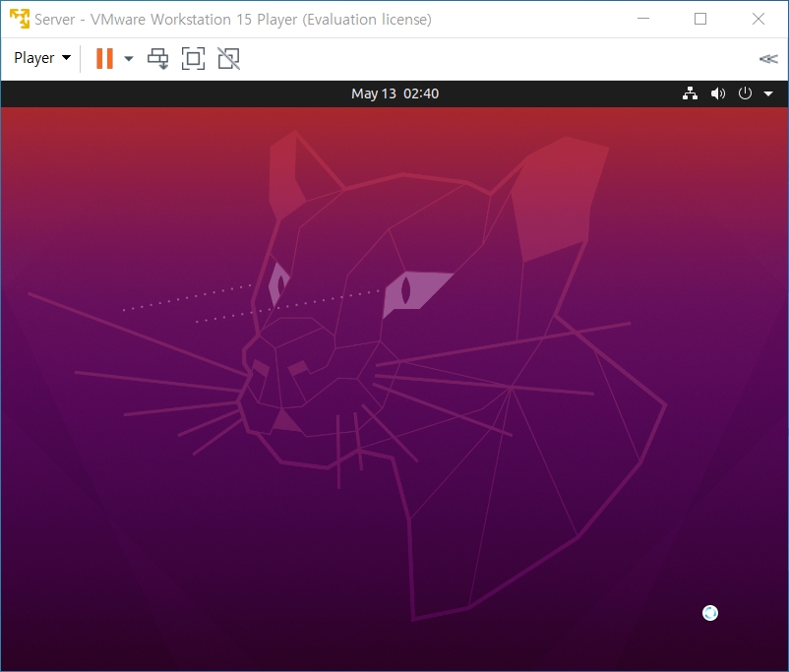This screenshot has height=672, width=789.
Task: Open the Player menu
Action: tap(42, 58)
